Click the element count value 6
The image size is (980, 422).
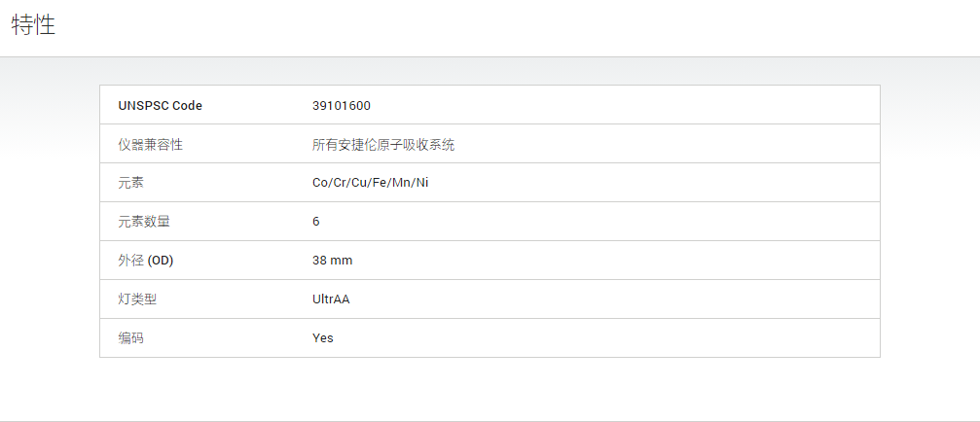[x=316, y=223]
